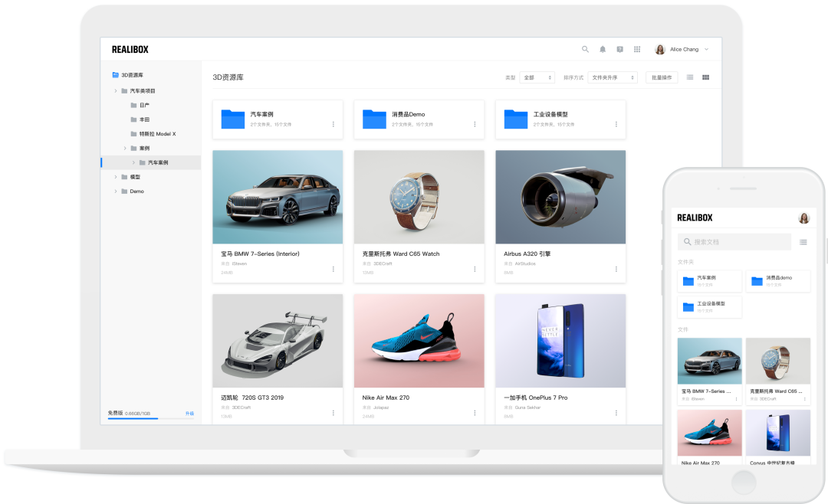This screenshot has width=828, height=504.
Task: Open the 迈凯轮 720S GT3 2019 thumbnail
Action: point(278,341)
